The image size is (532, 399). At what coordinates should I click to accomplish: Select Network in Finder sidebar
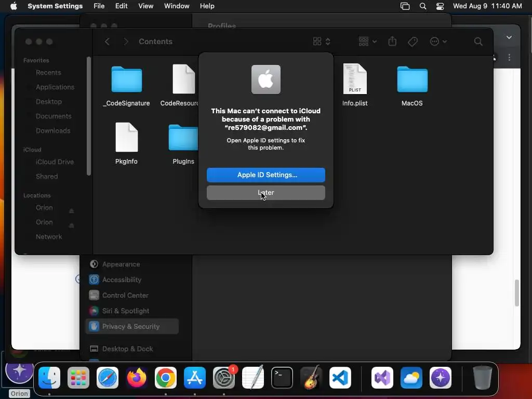49,237
